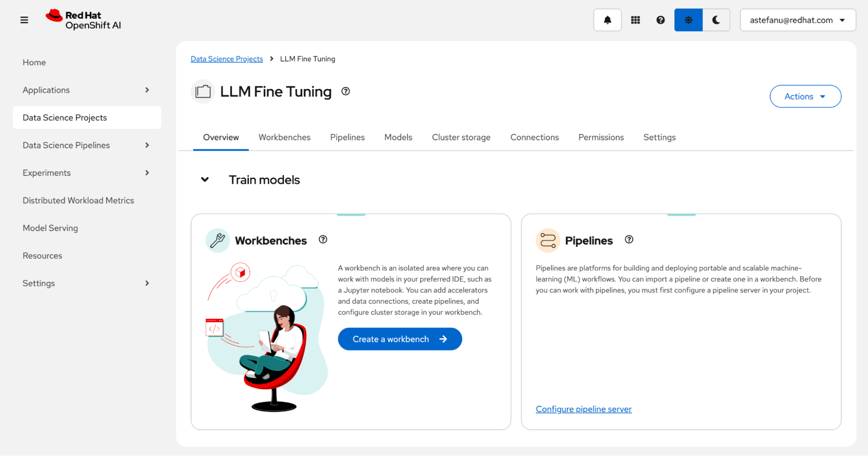Go to Data Science Projects breadcrumb

(x=227, y=59)
